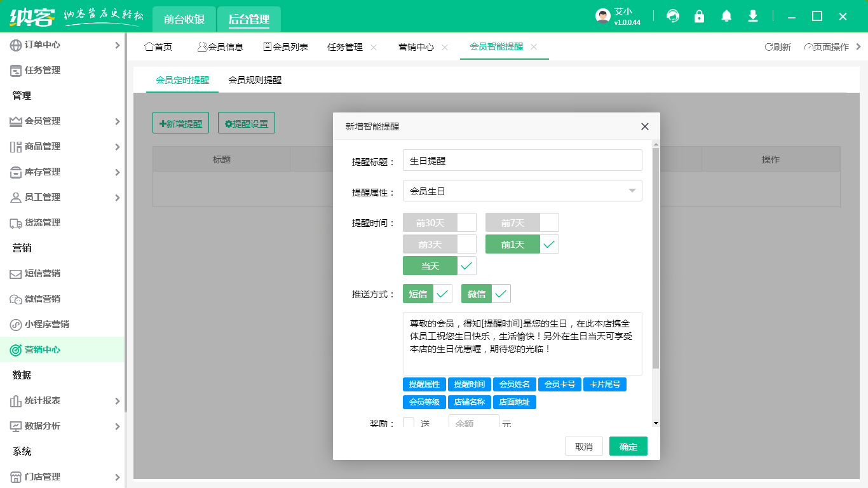Click the 营销中心 target icon in sidebar

16,350
